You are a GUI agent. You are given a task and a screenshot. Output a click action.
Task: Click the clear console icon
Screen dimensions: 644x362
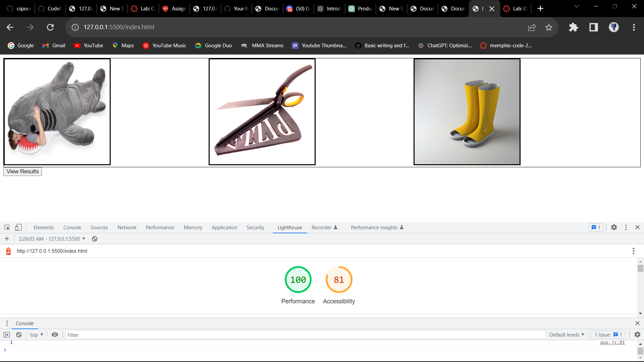point(19,335)
